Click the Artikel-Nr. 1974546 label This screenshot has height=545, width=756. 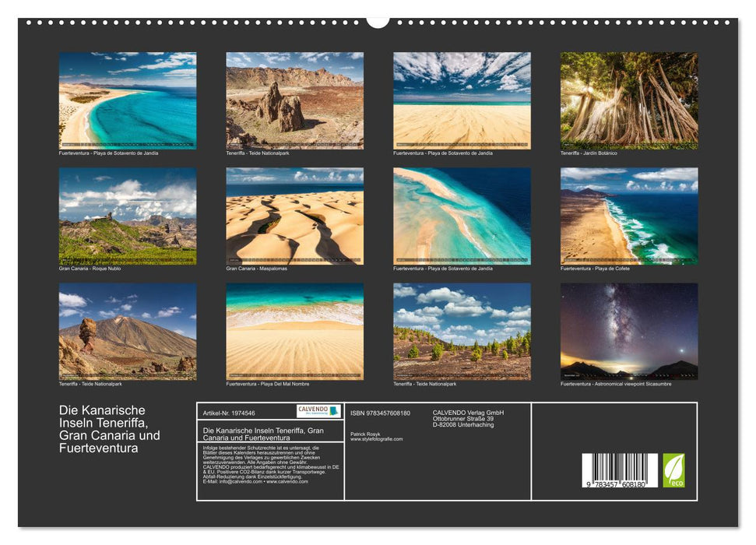pos(230,412)
